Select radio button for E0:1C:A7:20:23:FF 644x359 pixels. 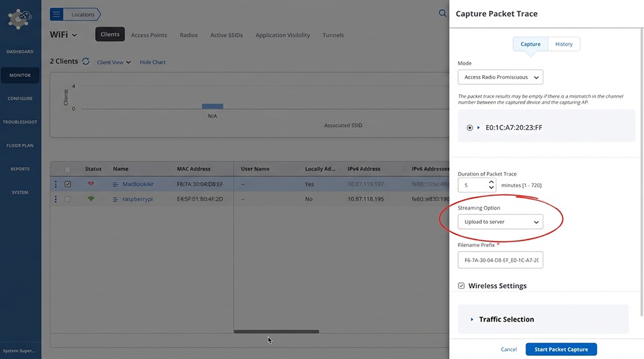(x=469, y=127)
